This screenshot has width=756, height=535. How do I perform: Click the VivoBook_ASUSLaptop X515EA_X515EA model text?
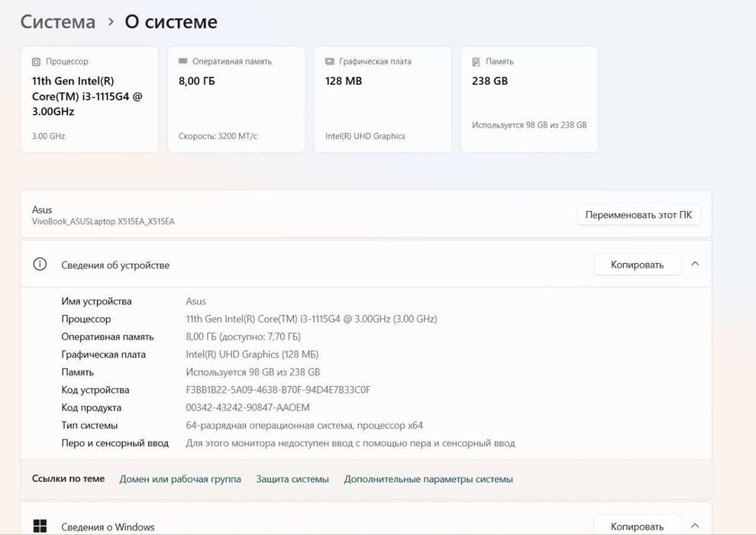coord(103,222)
